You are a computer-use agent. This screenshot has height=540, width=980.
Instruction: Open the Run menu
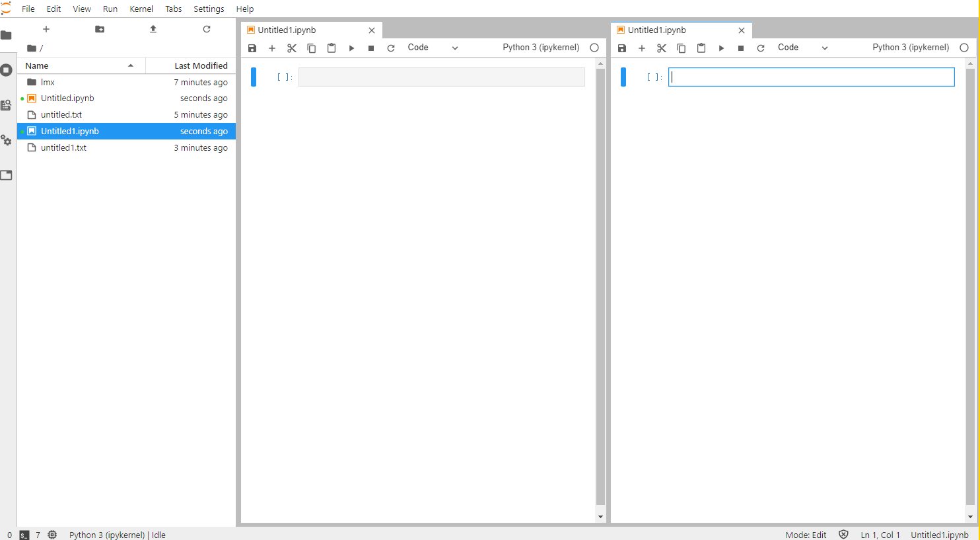(x=110, y=9)
